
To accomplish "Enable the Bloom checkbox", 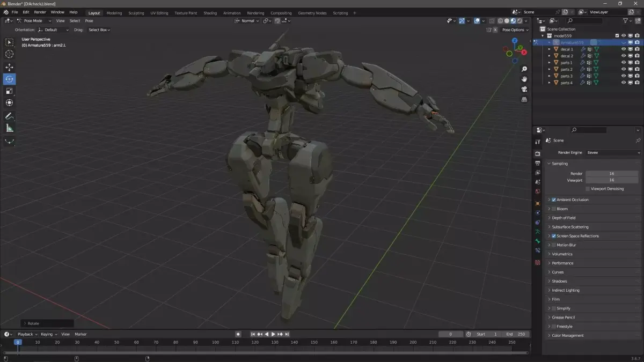I will (x=554, y=209).
